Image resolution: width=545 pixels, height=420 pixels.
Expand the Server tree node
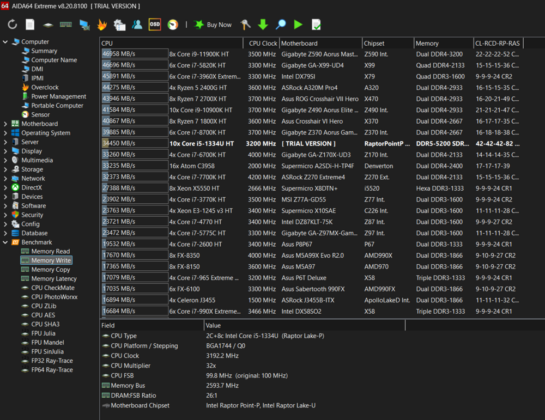pyautogui.click(x=5, y=142)
